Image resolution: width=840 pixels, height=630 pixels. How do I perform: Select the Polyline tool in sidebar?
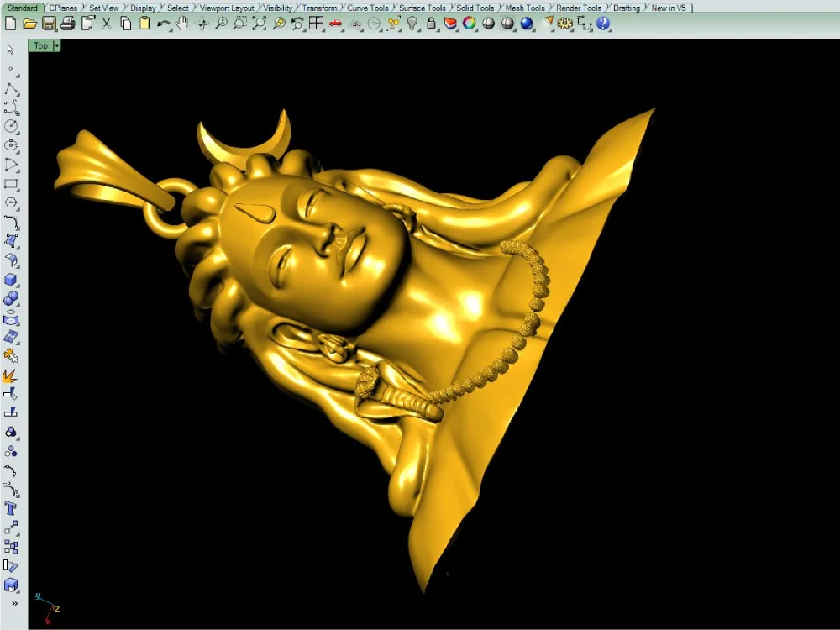pos(11,88)
